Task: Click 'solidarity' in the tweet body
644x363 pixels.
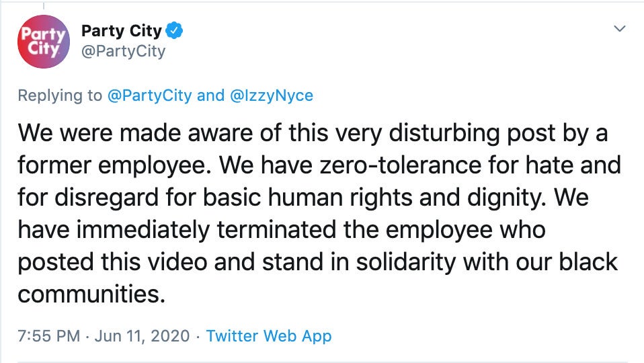Action: [x=406, y=263]
